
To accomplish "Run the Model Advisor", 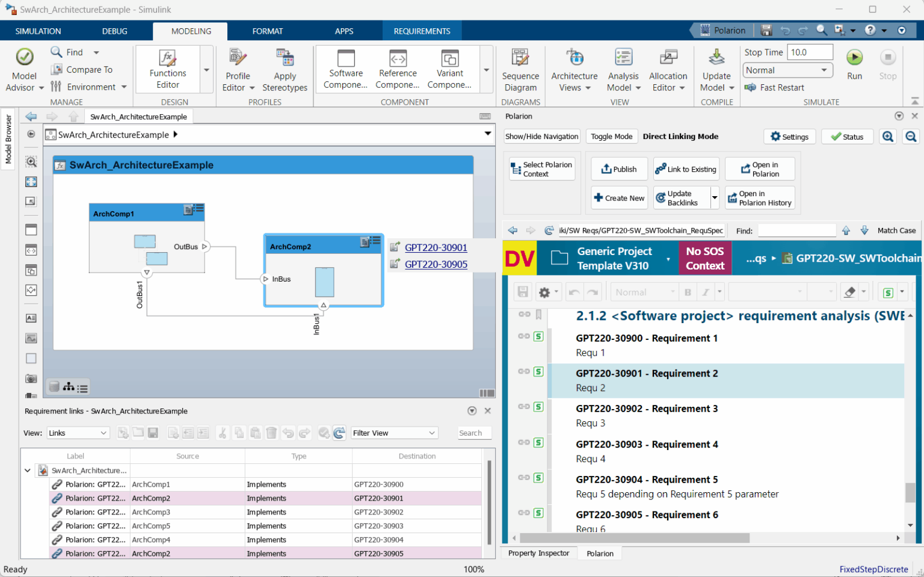I will [x=24, y=68].
